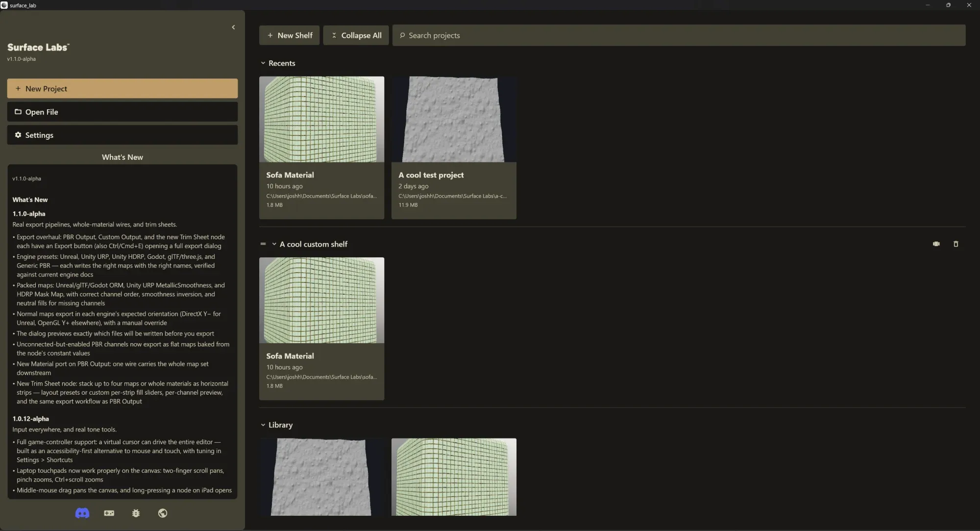Click the New Trim Sheet node bullet
The image size is (980, 531).
tap(121, 392)
